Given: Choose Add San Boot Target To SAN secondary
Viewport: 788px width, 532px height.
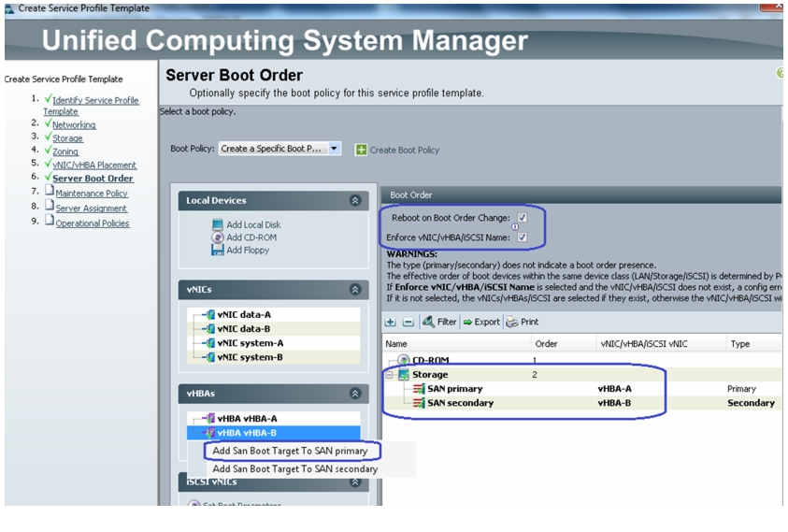Looking at the screenshot, I should pyautogui.click(x=295, y=468).
